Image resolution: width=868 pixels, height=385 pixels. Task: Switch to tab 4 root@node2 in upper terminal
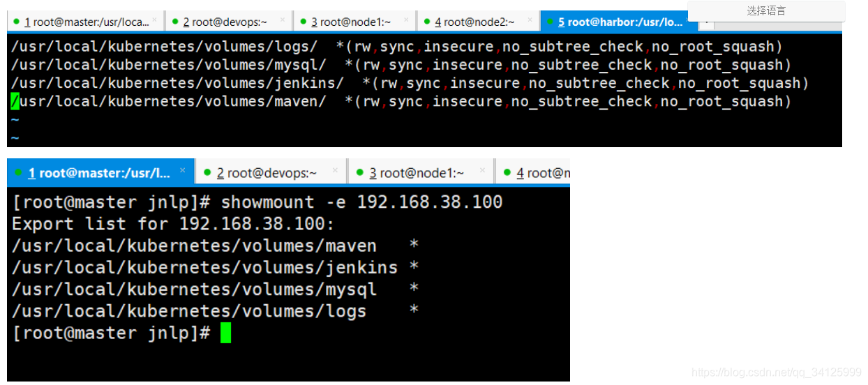coord(478,22)
